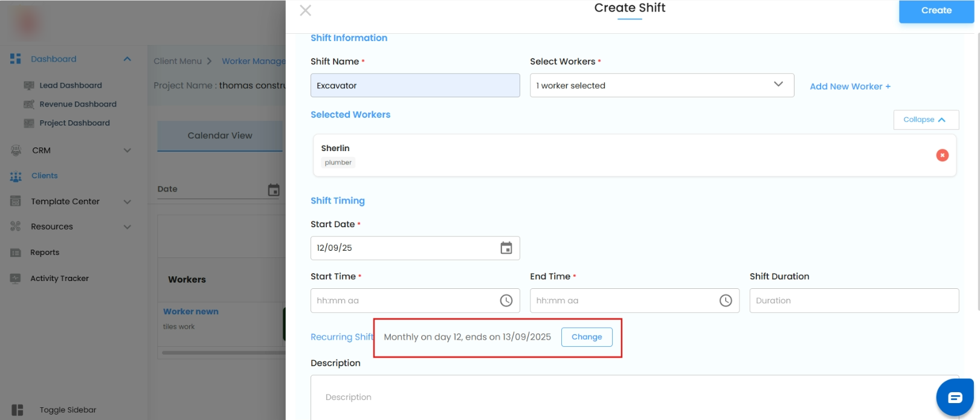Open the chat support bubble
Image resolution: width=980 pixels, height=420 pixels.
click(955, 398)
